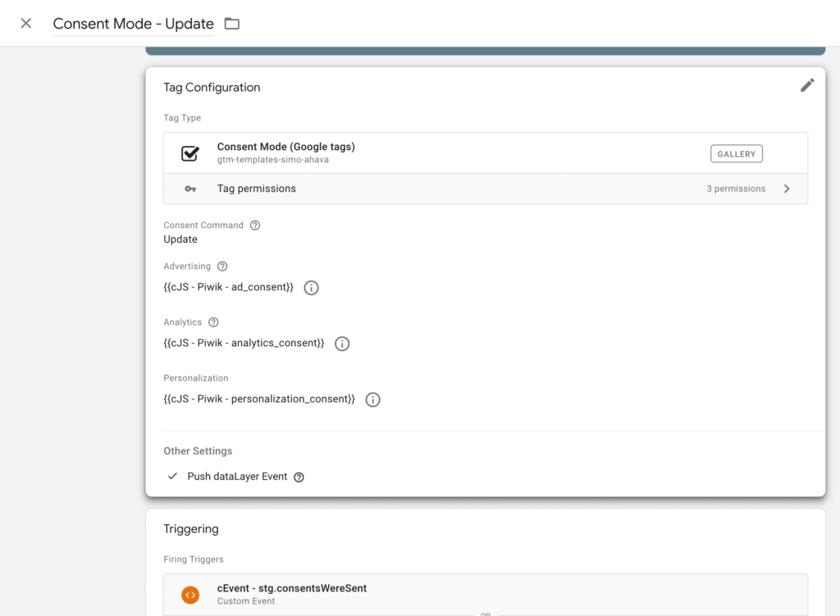Expand Tag permissions with the chevron arrow

[787, 189]
